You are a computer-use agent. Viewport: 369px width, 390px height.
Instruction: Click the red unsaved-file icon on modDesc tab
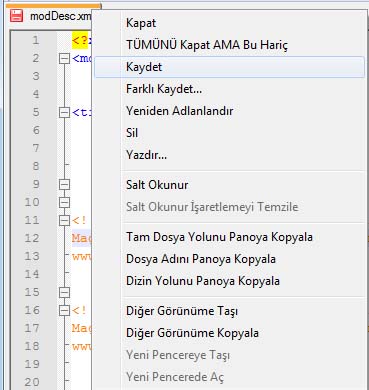(x=16, y=16)
